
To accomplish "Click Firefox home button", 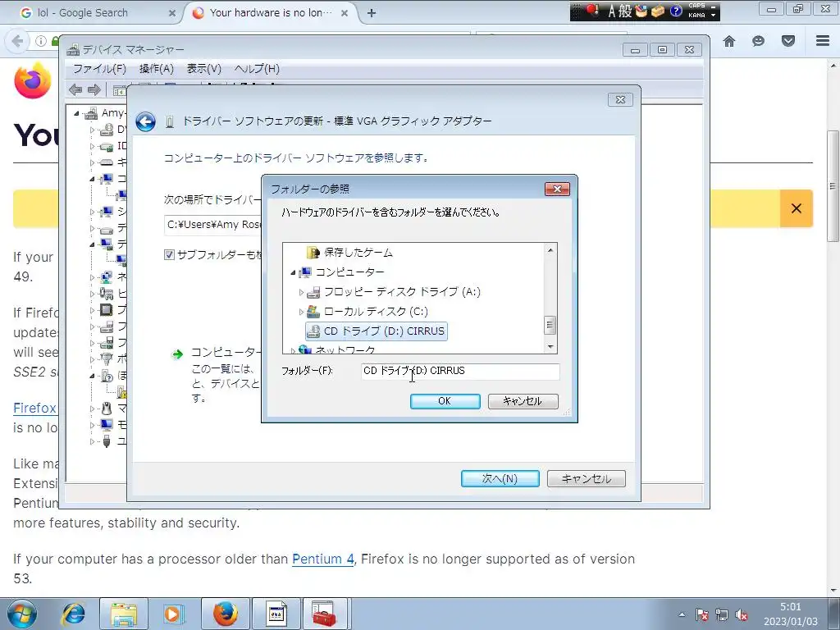I will 729,41.
